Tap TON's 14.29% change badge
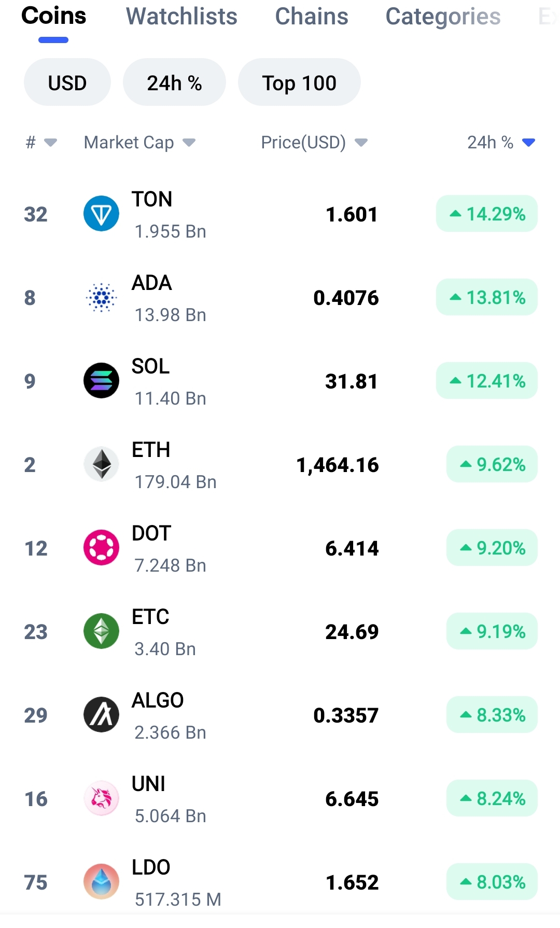This screenshot has width=560, height=928. click(x=487, y=214)
